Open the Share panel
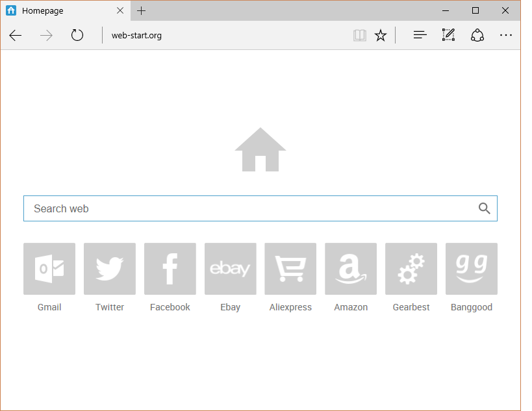The image size is (532, 411). point(477,36)
